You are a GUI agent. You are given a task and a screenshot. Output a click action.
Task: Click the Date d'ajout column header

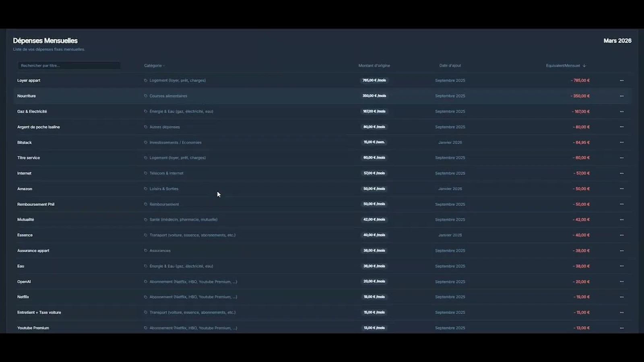point(450,66)
